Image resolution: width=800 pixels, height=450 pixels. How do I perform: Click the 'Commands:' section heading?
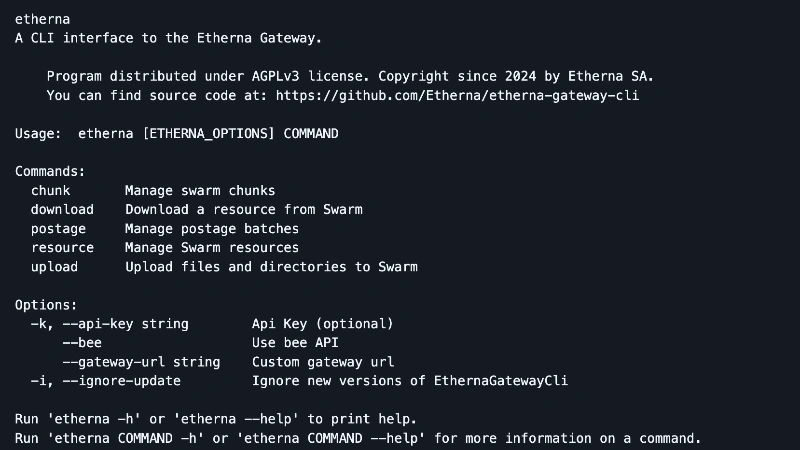pos(50,171)
